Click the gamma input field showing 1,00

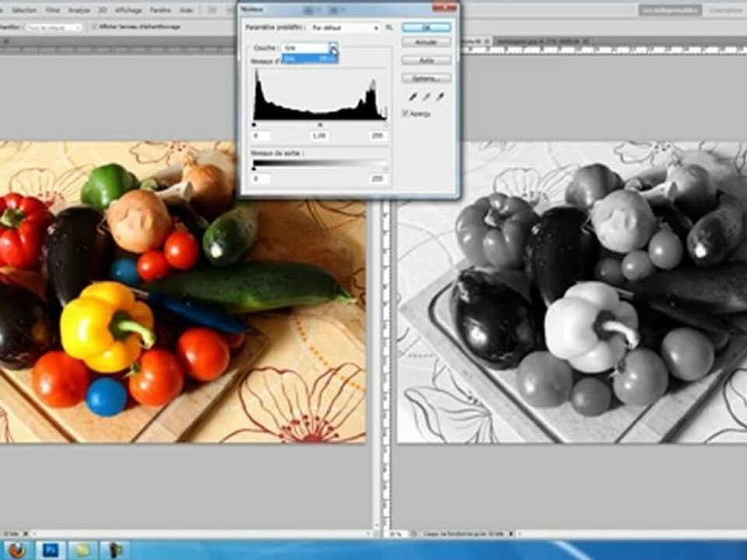319,135
